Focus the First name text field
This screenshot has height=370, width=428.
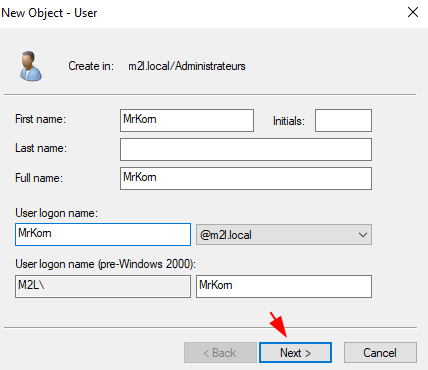click(x=187, y=120)
